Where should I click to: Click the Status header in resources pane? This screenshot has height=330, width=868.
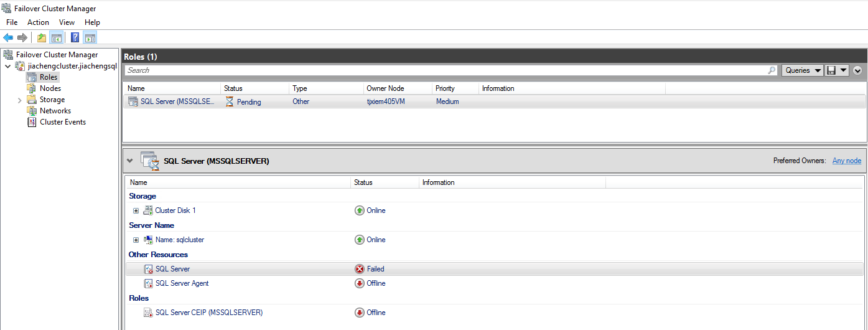385,182
